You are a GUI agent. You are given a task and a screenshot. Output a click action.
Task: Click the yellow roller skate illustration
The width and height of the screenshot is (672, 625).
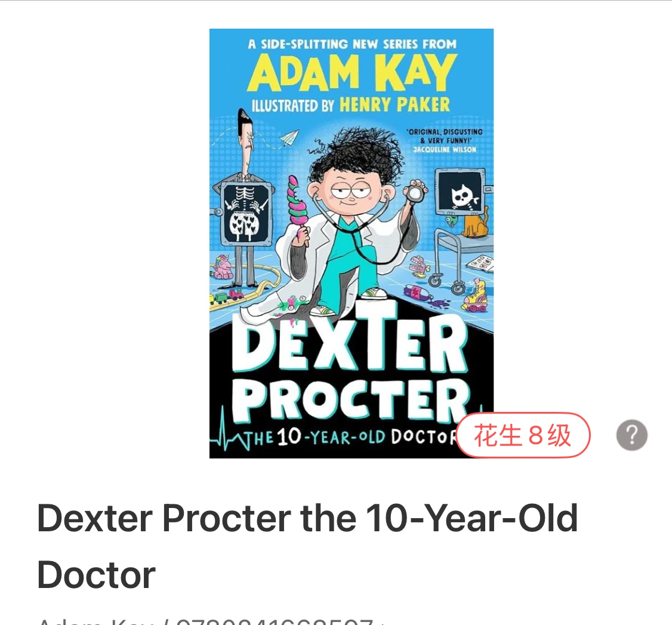click(x=475, y=295)
